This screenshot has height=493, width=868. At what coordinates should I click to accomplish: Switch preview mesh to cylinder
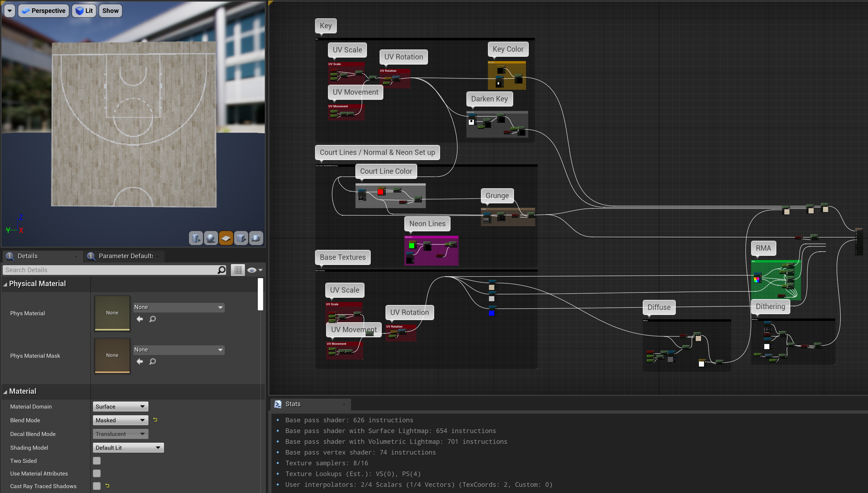click(x=196, y=238)
